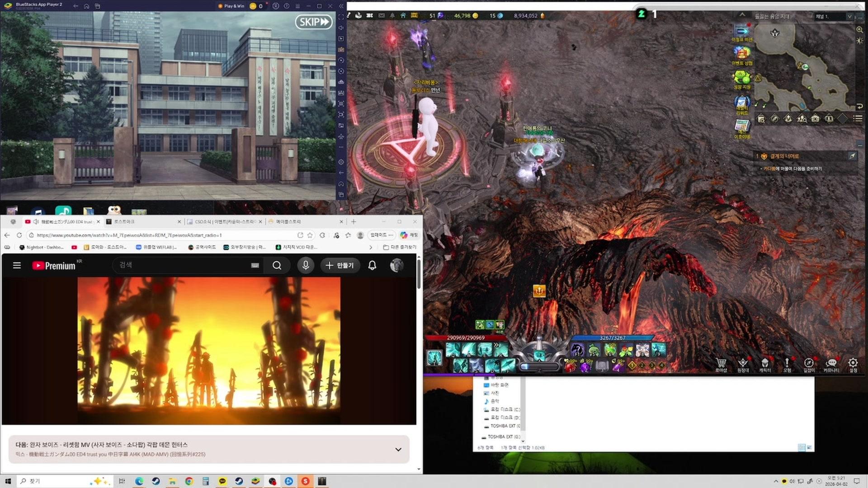The width and height of the screenshot is (868, 488).
Task: Pin the 경계의 너머로 quest tracker
Action: pos(852,156)
